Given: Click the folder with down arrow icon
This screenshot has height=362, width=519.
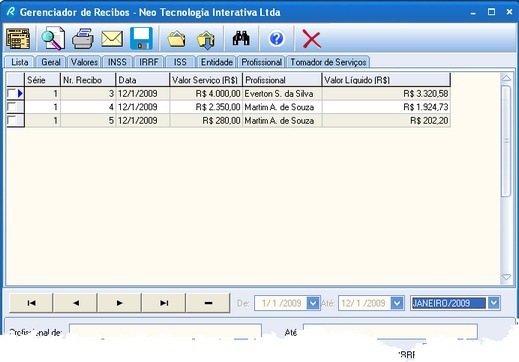Looking at the screenshot, I should tap(206, 40).
